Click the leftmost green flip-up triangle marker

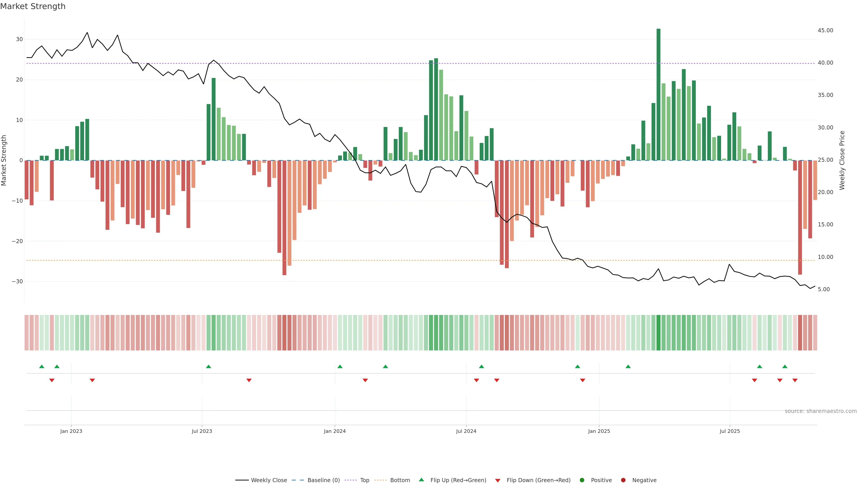[x=42, y=366]
